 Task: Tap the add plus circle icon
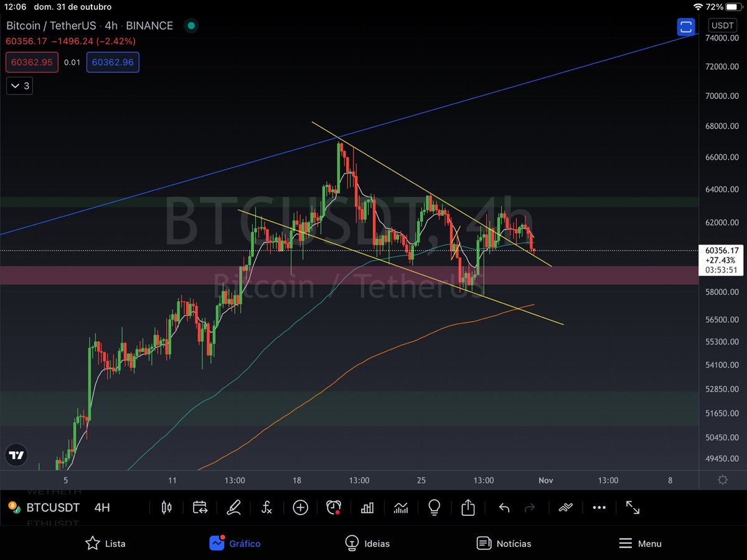coord(301,508)
